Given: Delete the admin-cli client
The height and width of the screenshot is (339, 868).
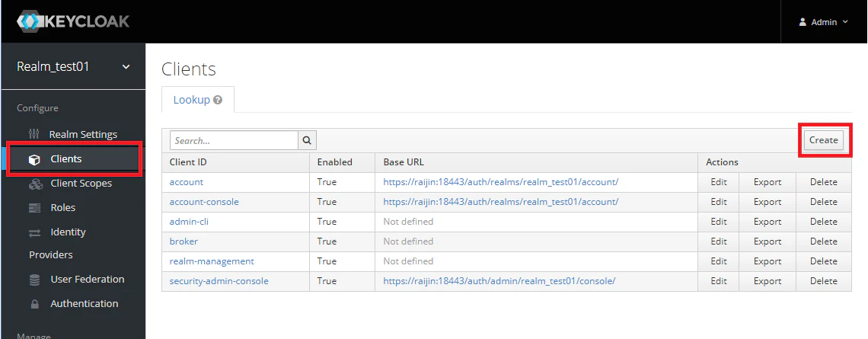Looking at the screenshot, I should (823, 222).
